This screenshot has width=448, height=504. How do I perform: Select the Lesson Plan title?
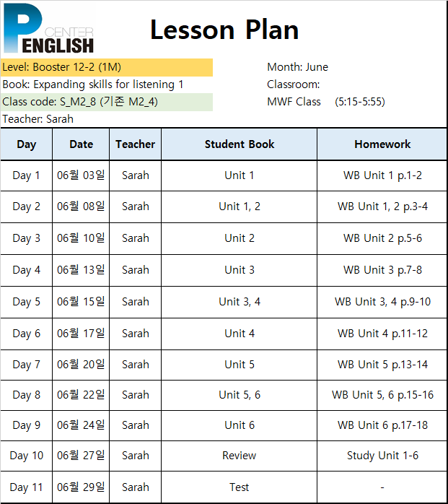[x=224, y=30]
